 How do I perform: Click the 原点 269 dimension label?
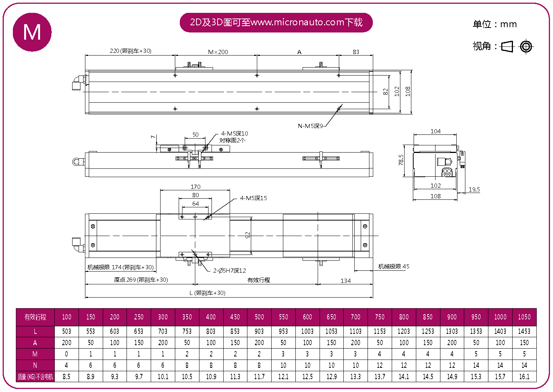[x=141, y=280]
